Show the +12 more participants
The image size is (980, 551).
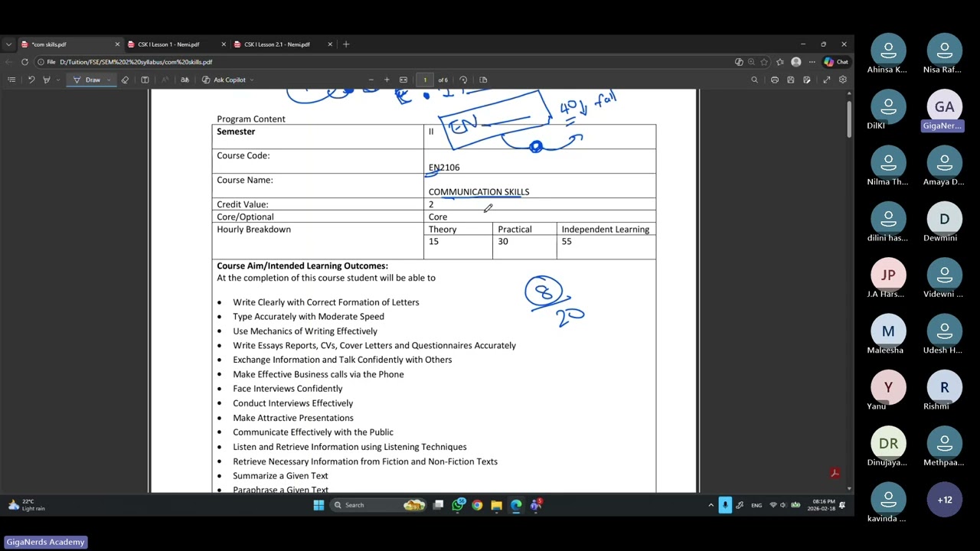[x=944, y=500]
